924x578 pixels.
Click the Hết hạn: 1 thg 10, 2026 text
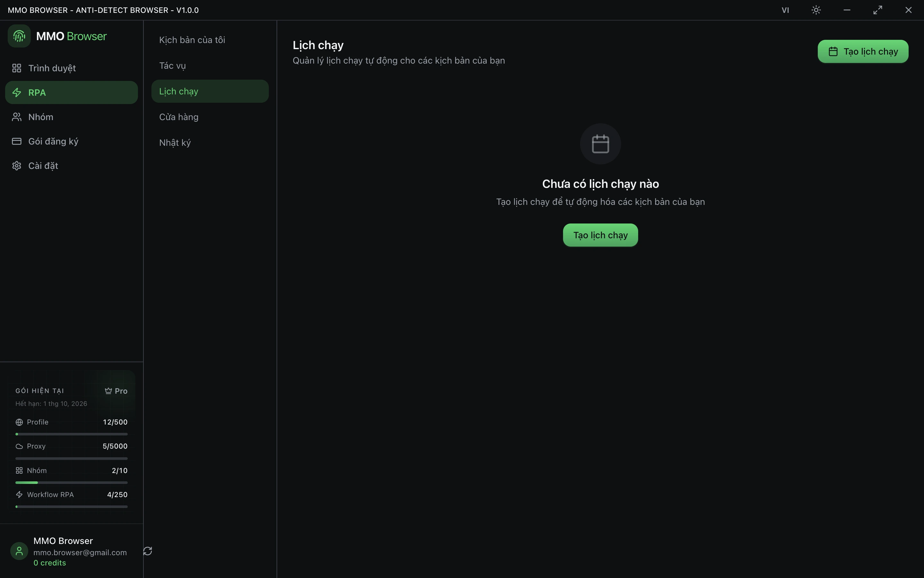pyautogui.click(x=51, y=404)
